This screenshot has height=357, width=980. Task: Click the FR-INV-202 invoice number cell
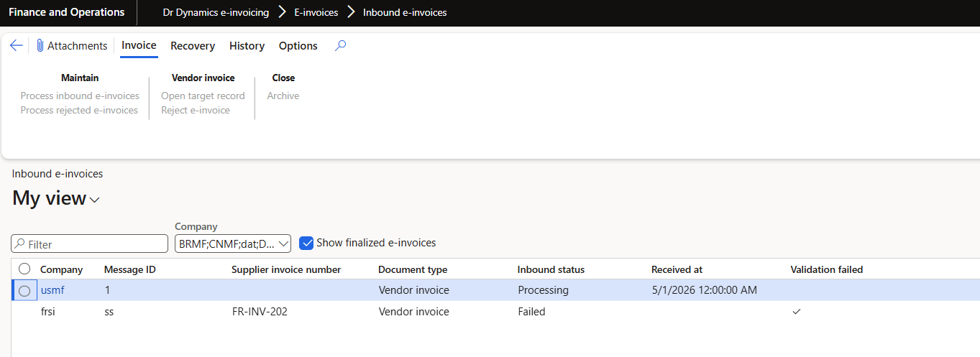[260, 312]
